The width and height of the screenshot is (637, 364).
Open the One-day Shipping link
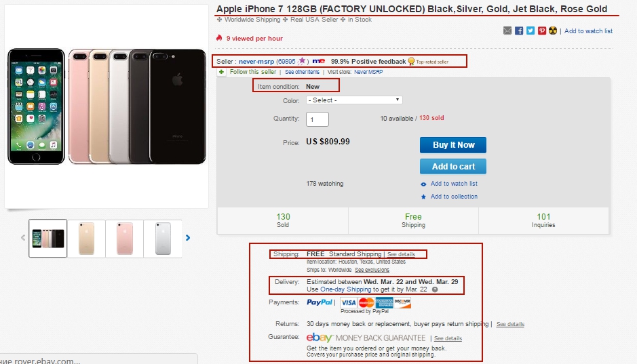(346, 289)
